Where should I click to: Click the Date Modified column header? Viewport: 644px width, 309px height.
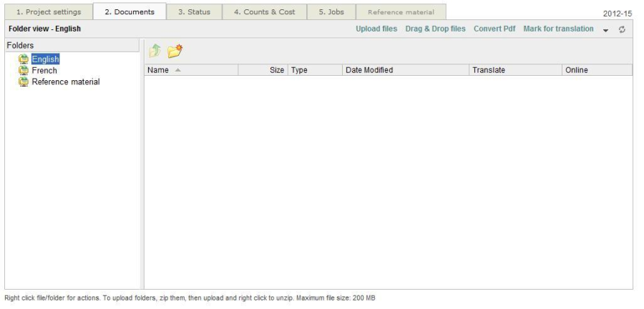369,70
